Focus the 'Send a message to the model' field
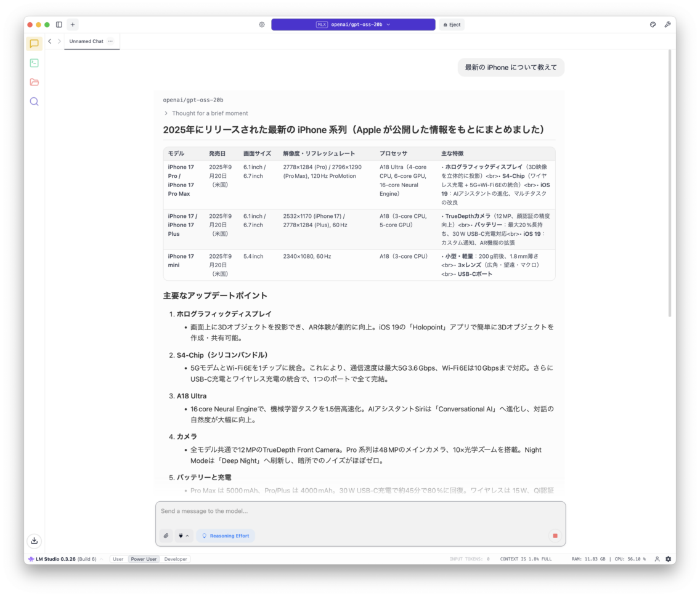Viewport: 700px width, 596px height. pyautogui.click(x=360, y=511)
